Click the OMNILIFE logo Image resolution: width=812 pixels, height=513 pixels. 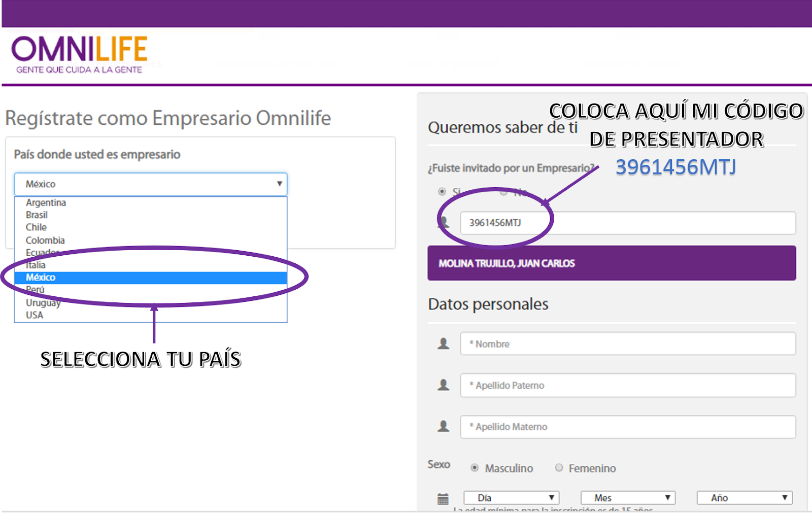[x=79, y=55]
